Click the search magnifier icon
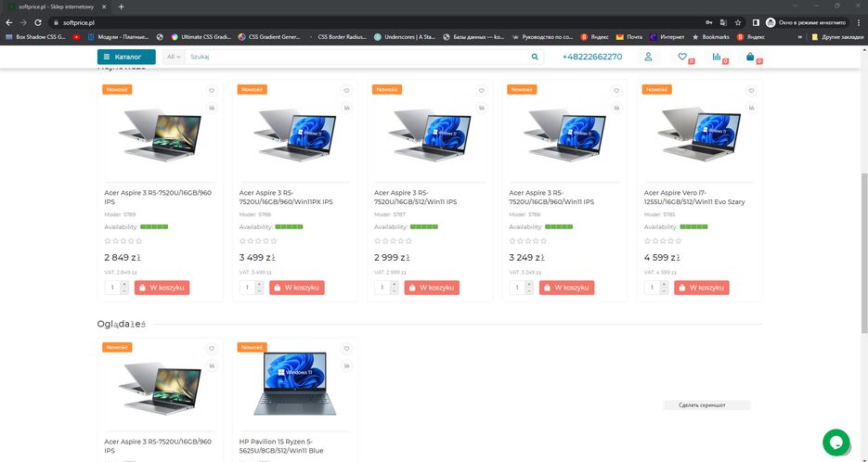This screenshot has width=868, height=462. (535, 57)
